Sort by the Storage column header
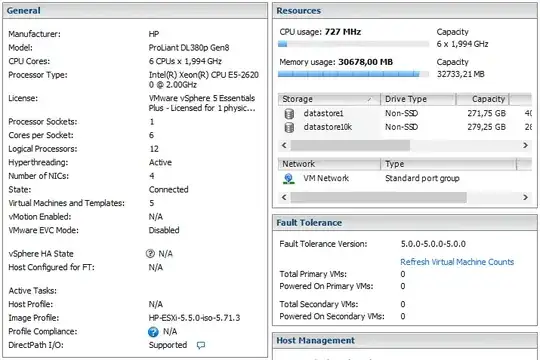Screen dimensions: 540x360 tap(329, 99)
